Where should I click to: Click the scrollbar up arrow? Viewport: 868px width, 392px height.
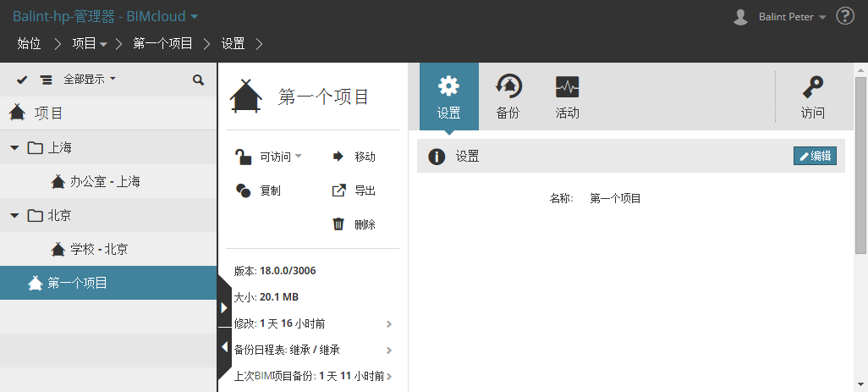click(x=860, y=69)
